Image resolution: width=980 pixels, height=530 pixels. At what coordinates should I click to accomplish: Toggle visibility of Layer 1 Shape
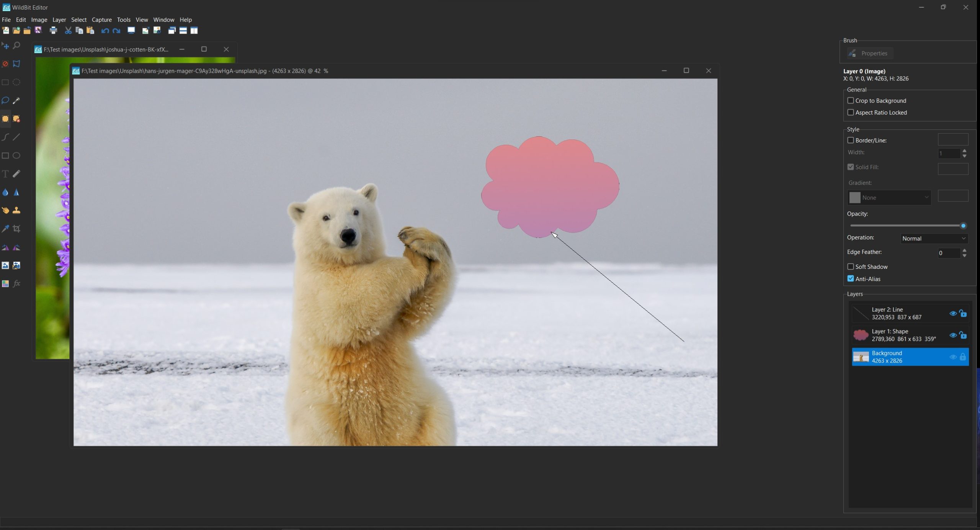click(x=953, y=335)
